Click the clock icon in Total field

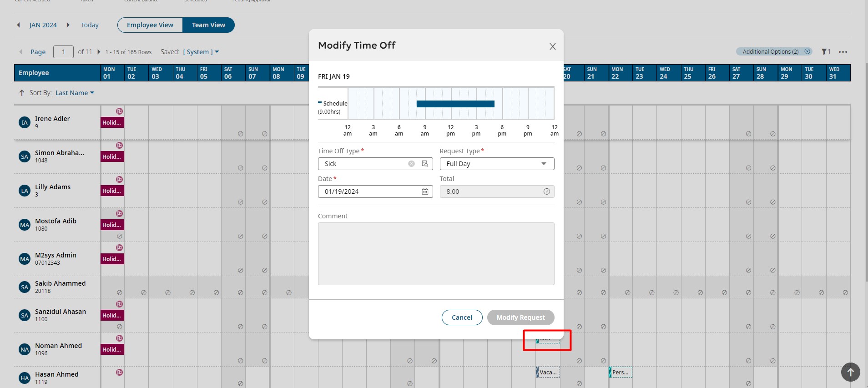click(546, 191)
